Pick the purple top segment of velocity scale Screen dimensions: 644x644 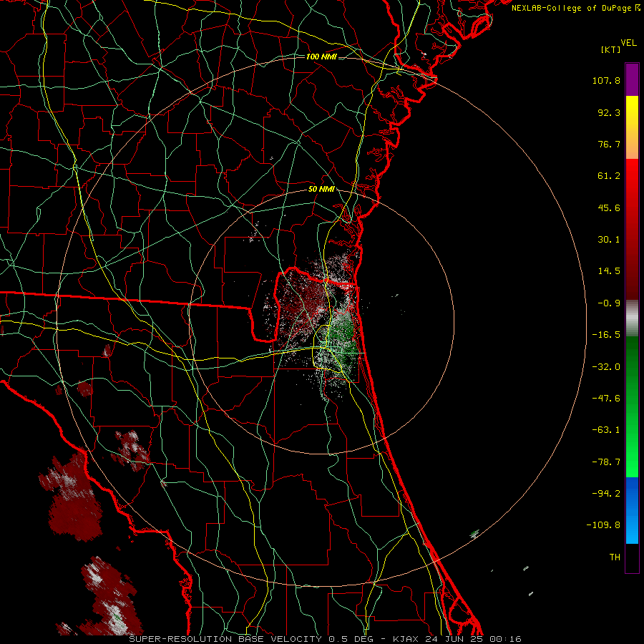pos(632,79)
